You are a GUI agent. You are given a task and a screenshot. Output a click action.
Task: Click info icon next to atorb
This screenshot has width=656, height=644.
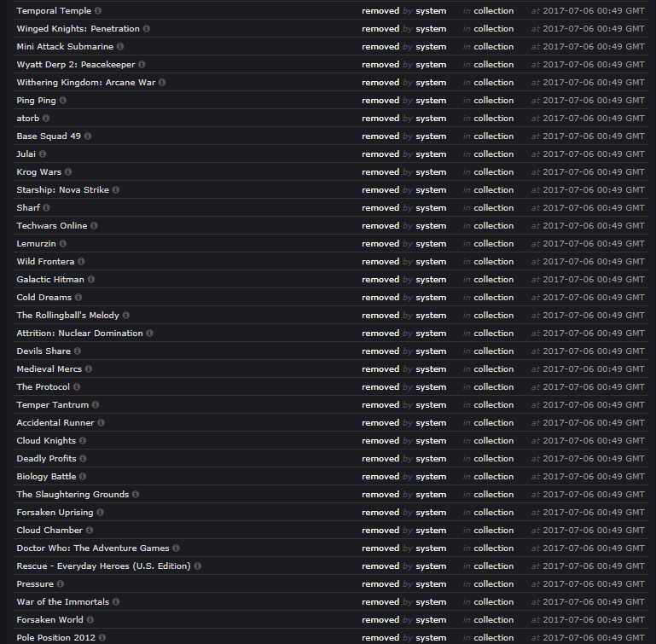click(x=46, y=119)
